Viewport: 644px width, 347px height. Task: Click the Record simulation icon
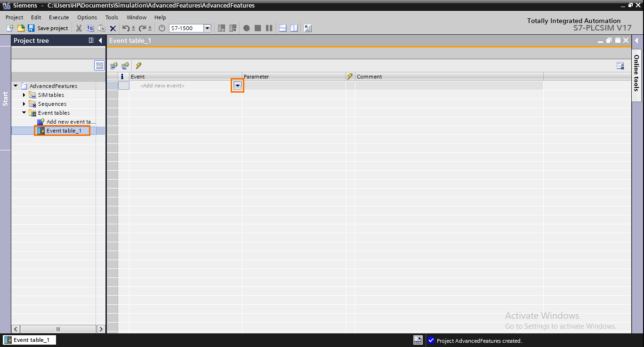[246, 28]
